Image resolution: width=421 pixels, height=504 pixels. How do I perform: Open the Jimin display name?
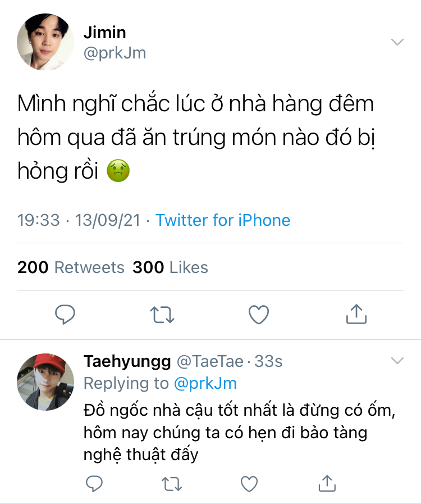[x=104, y=33]
